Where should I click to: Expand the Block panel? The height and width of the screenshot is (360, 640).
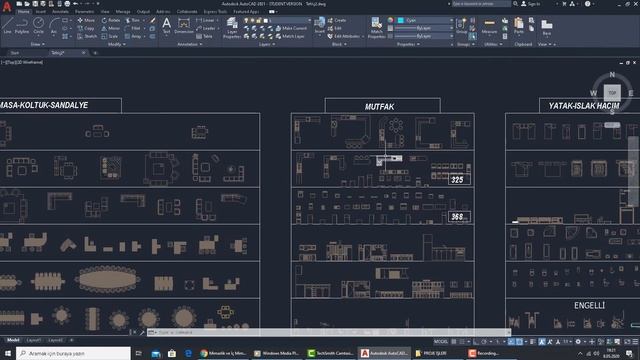coord(339,44)
